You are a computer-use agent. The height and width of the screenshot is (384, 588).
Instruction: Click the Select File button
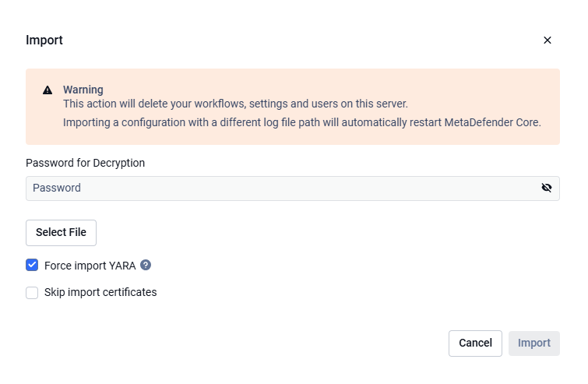(61, 233)
